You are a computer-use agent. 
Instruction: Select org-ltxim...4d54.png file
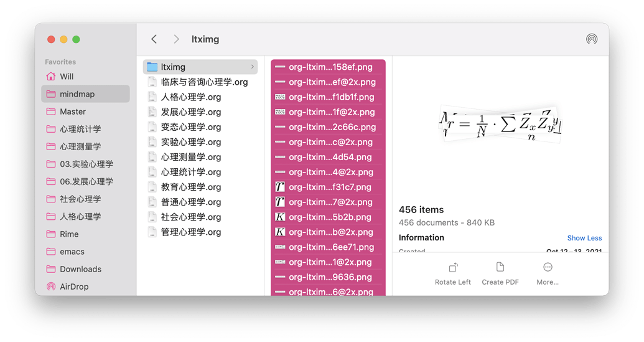pyautogui.click(x=328, y=157)
